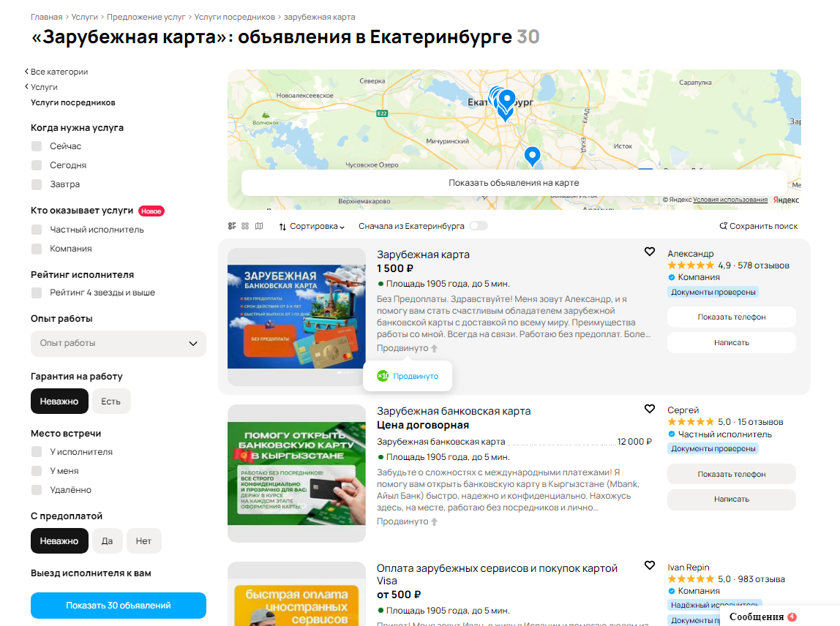The width and height of the screenshot is (840, 626).
Task: Open Услуги посредников breadcrumb
Action: (235, 17)
